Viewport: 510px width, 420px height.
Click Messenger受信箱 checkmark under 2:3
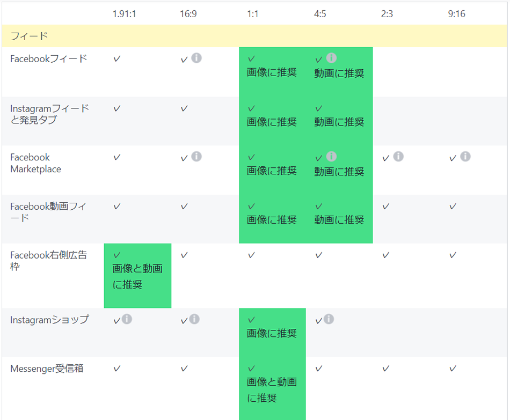click(386, 369)
